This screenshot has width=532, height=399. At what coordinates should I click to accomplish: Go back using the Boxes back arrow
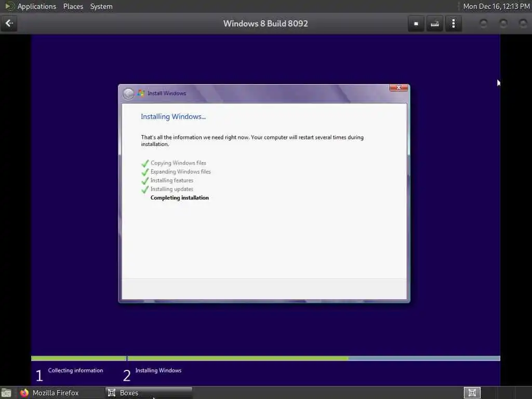[x=9, y=23]
